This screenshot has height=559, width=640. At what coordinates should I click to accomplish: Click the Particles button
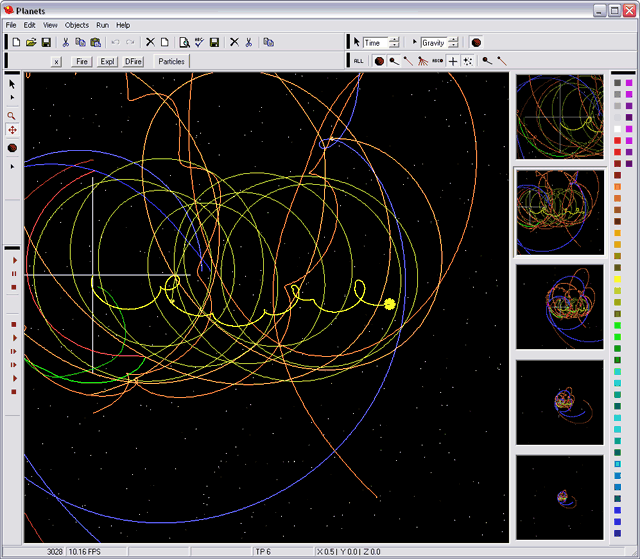point(171,62)
